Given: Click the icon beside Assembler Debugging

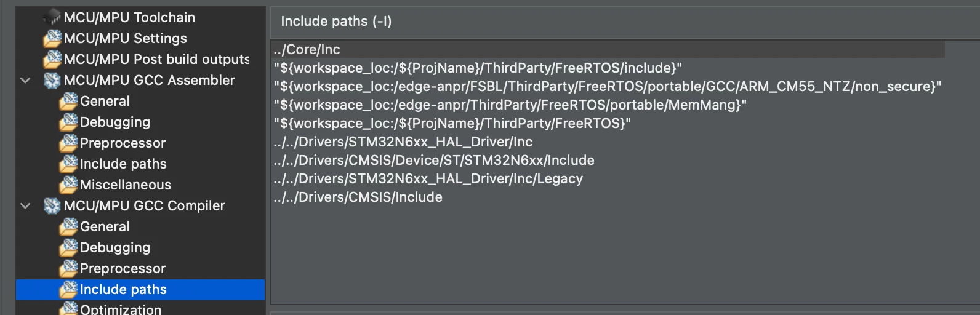Looking at the screenshot, I should coord(68,122).
